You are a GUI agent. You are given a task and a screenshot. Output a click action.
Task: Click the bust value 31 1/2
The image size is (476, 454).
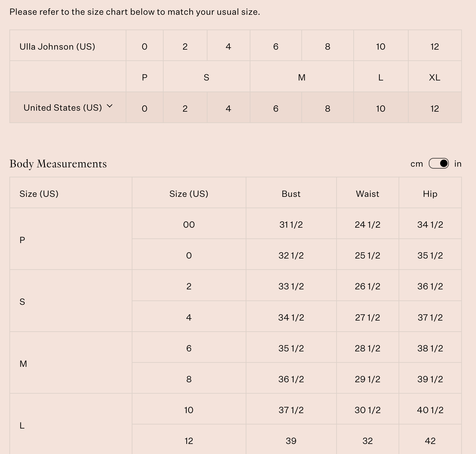[x=291, y=225]
